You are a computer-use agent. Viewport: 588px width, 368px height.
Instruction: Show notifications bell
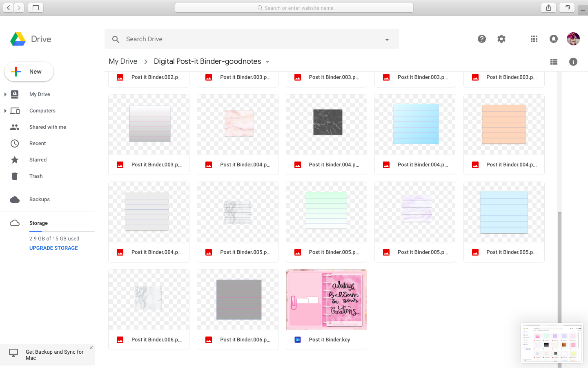coord(553,39)
